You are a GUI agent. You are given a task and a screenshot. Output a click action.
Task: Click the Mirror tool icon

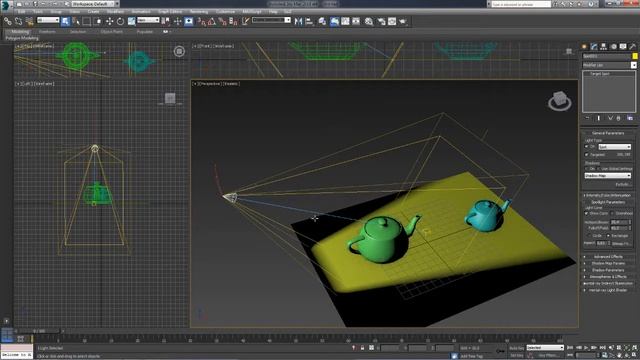(298, 21)
